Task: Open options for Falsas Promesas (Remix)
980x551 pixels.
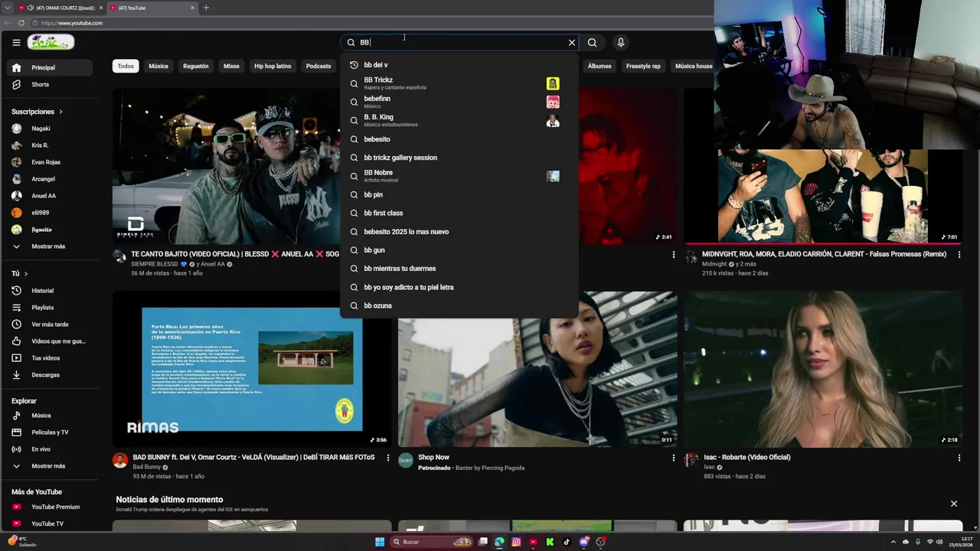Action: pyautogui.click(x=959, y=254)
